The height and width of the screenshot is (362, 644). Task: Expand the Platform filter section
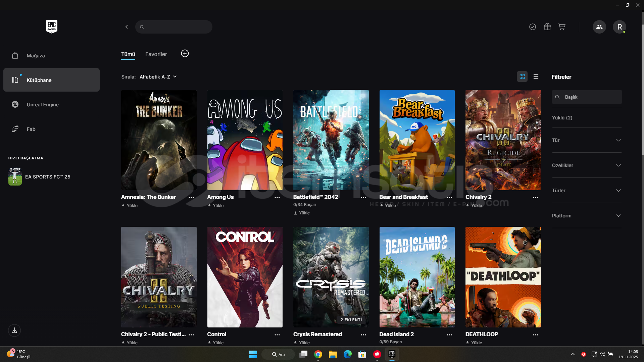(586, 216)
